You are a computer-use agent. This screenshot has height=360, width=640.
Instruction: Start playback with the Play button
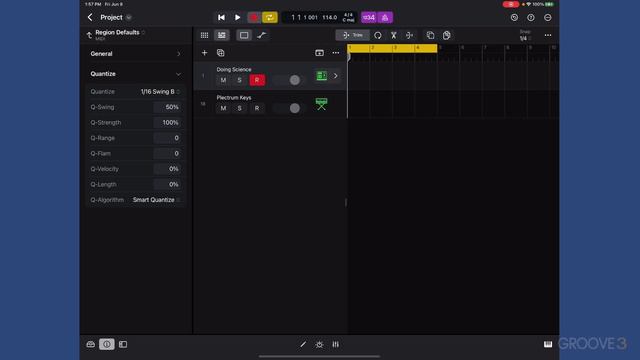click(x=237, y=17)
